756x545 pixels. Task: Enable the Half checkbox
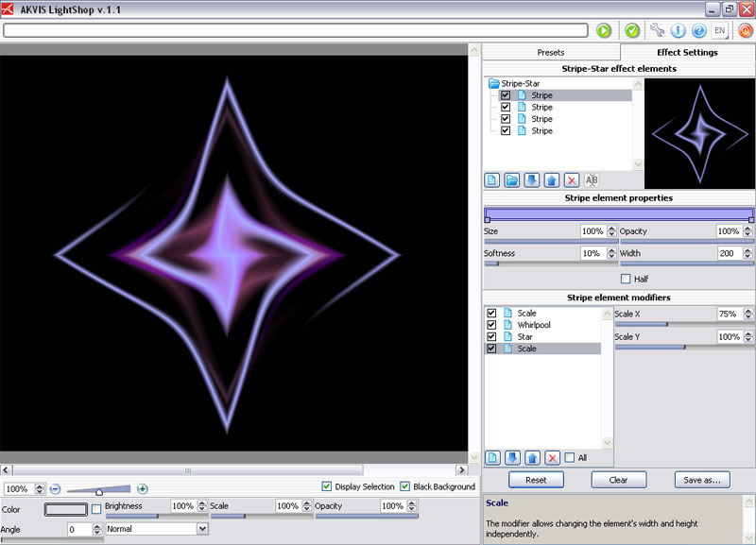(626, 279)
